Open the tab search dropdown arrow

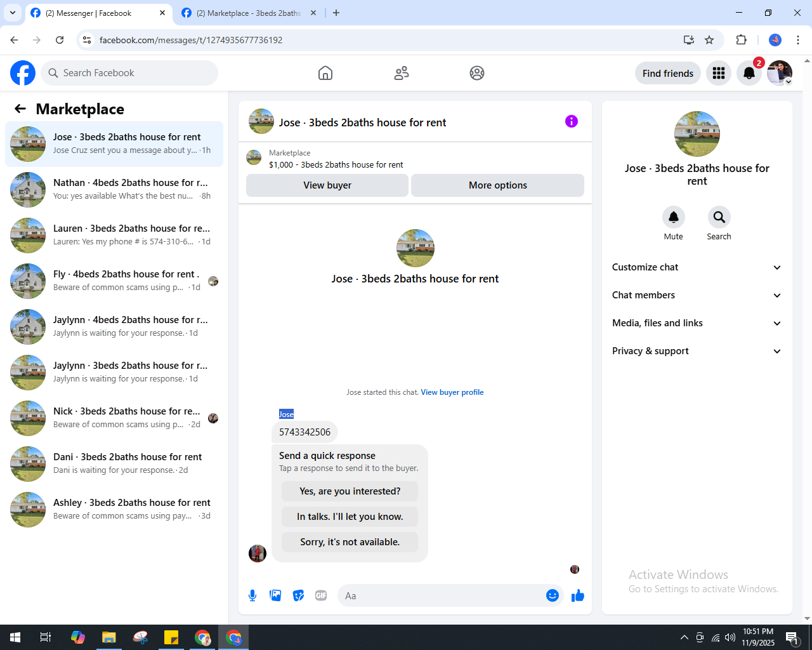[13, 13]
